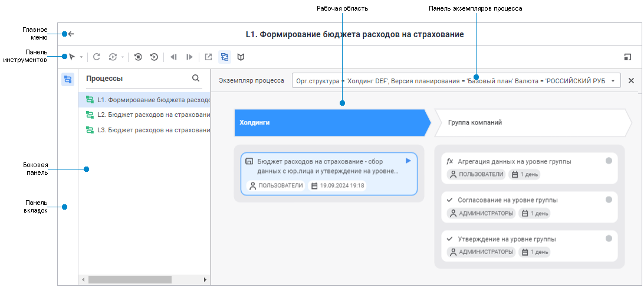Click the step forward toolbar icon
Screen dimensions: 644x287
click(189, 57)
